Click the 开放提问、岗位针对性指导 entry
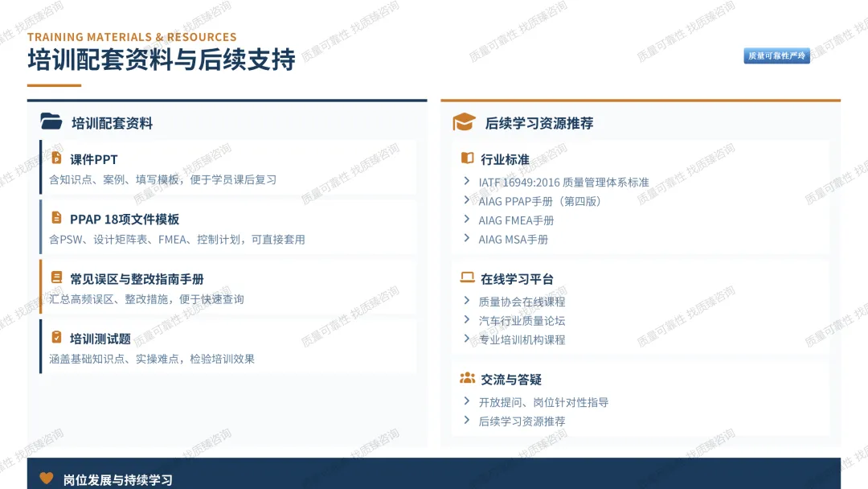868x489 pixels. pyautogui.click(x=543, y=402)
